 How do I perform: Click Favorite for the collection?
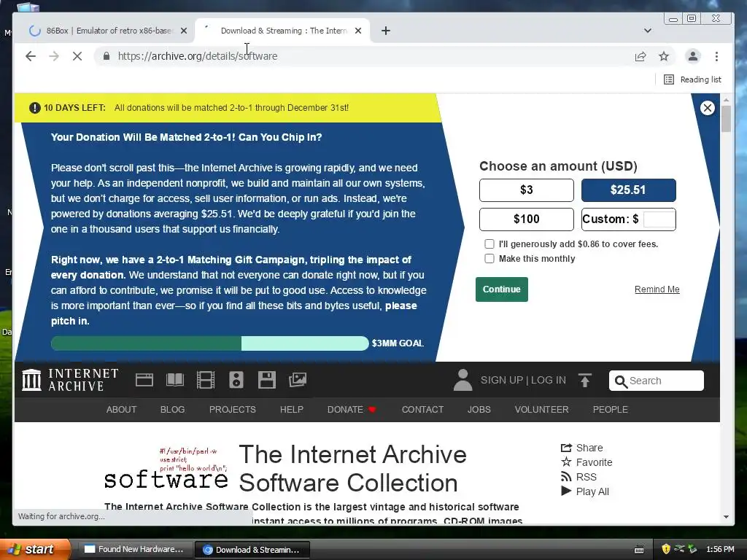[x=587, y=462]
